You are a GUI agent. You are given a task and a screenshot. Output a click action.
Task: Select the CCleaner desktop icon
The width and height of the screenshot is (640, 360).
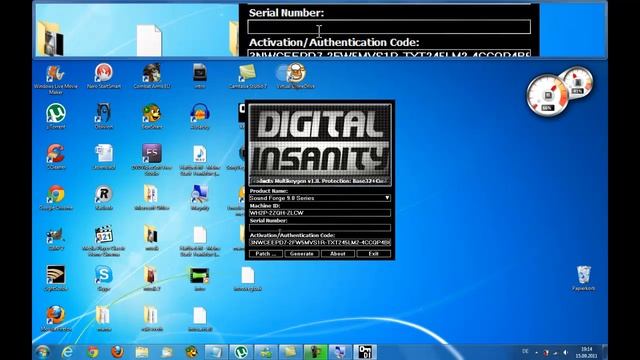pos(56,157)
